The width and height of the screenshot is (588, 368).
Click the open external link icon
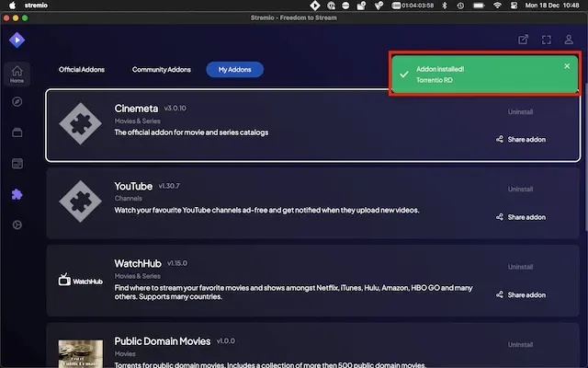(x=523, y=40)
